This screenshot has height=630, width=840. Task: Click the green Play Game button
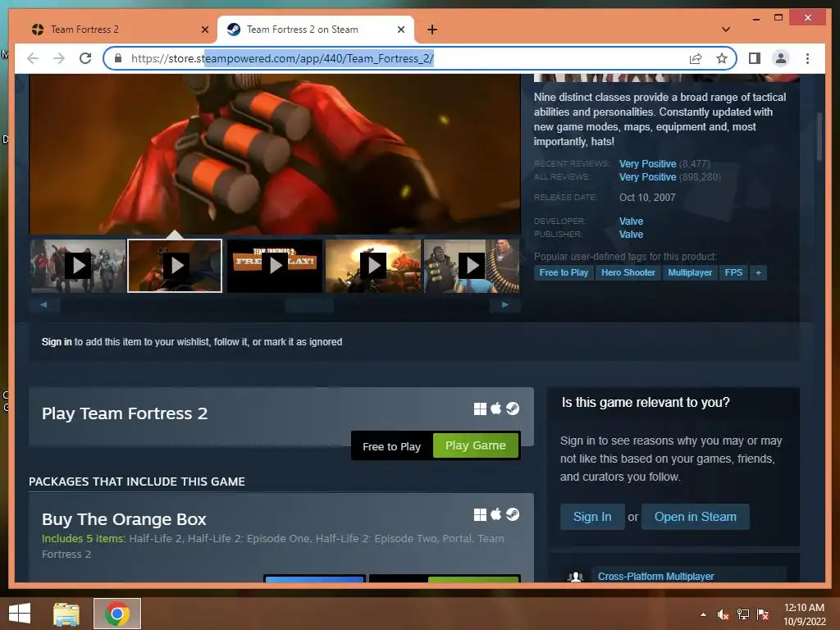click(x=476, y=445)
